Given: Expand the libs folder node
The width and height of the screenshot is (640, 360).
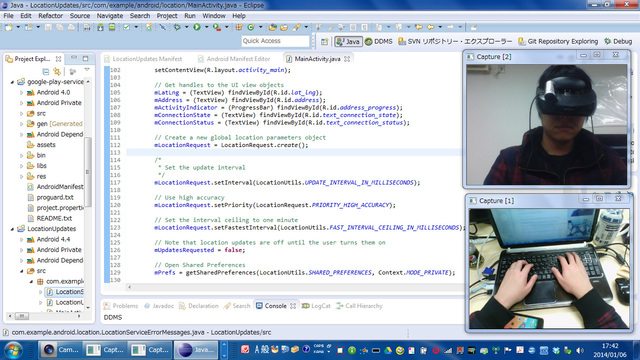Looking at the screenshot, I should [x=21, y=166].
